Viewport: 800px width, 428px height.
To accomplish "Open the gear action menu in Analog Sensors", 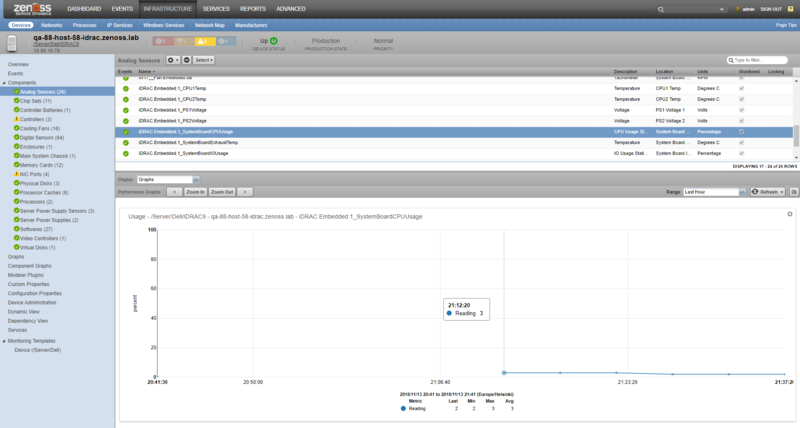I will [173, 60].
